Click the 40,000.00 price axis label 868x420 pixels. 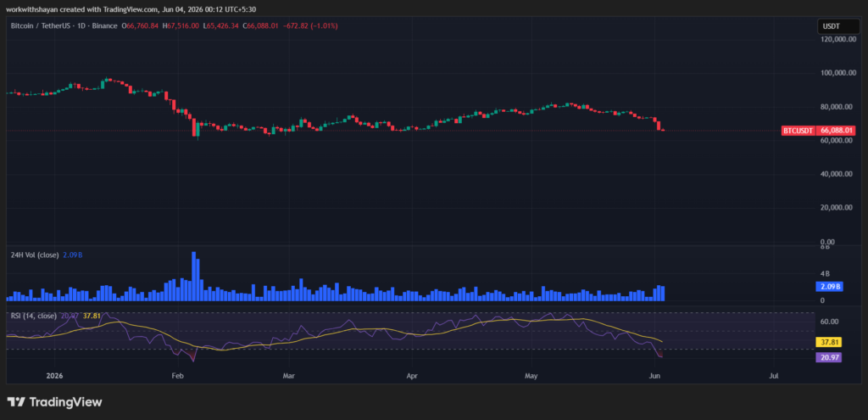[837, 175]
